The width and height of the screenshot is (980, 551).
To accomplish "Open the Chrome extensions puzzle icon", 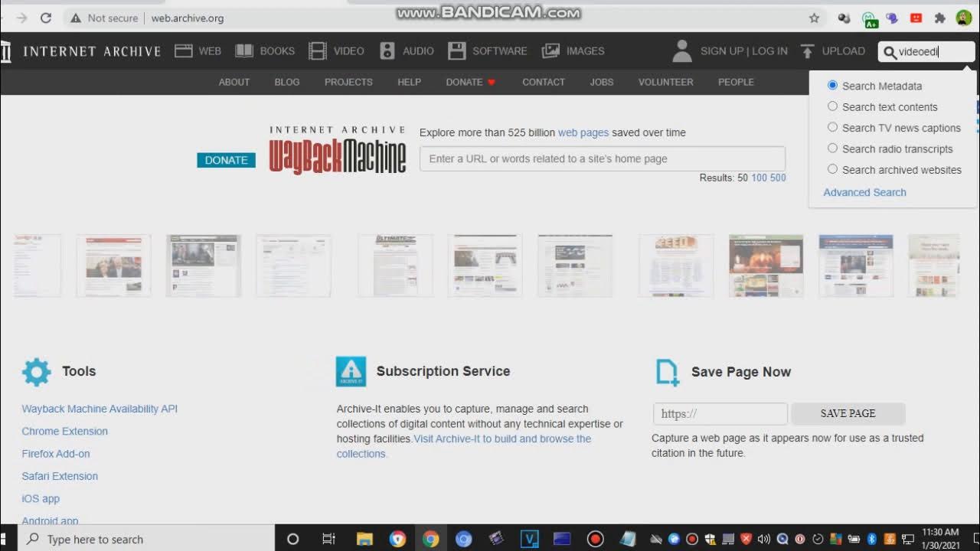I will [940, 18].
